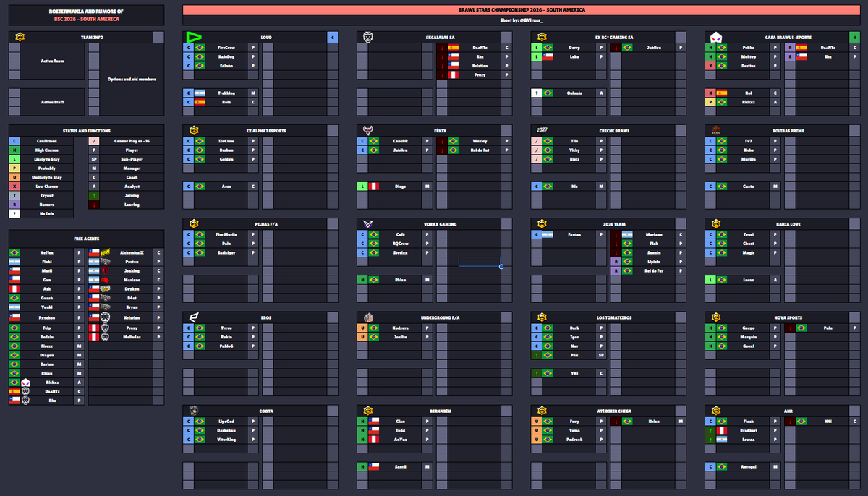The image size is (868, 496).
Task: Click player name Kodzera in Underground F/A
Action: pos(401,327)
